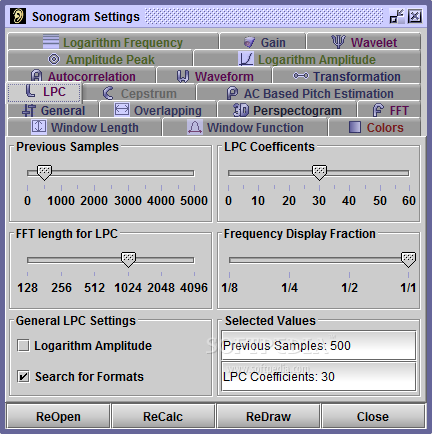The image size is (432, 434).
Task: Click the Wavelet tab trident icon
Action: (338, 42)
